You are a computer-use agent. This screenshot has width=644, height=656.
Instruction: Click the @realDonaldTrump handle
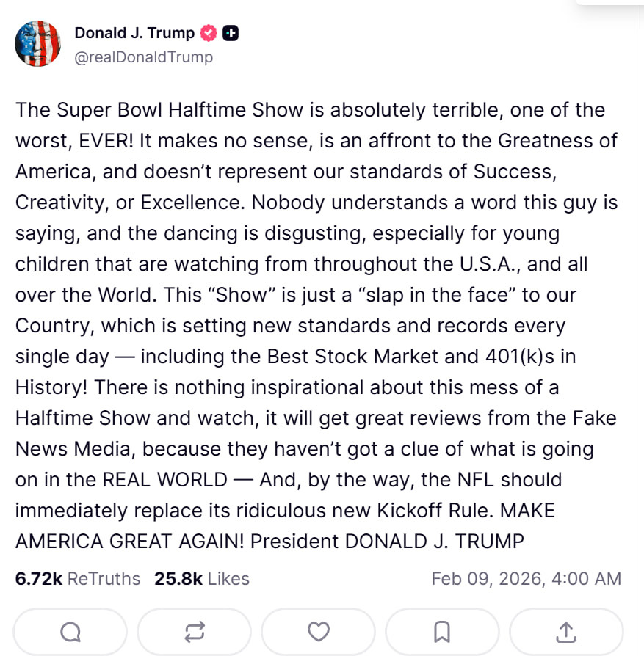point(144,57)
